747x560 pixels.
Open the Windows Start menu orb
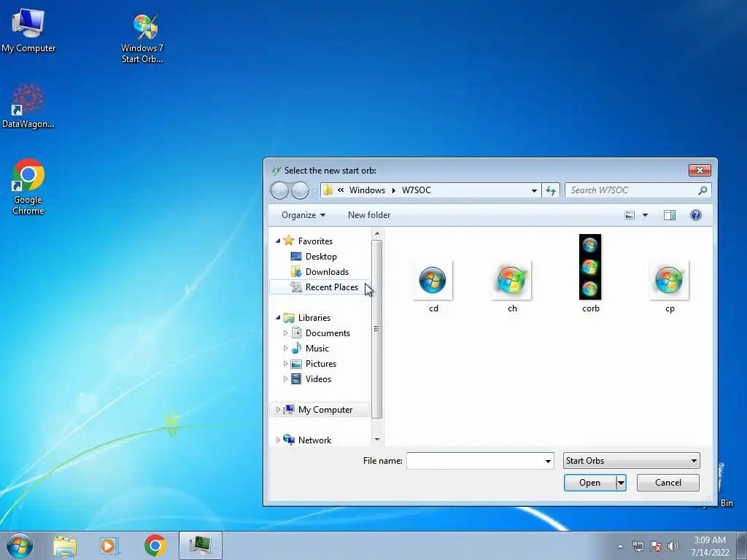20,545
